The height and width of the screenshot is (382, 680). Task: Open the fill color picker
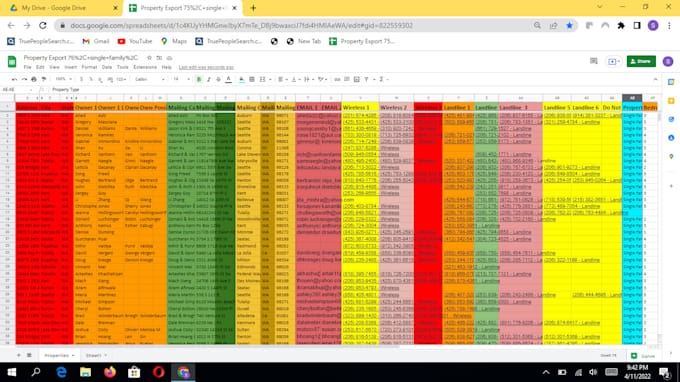[242, 79]
